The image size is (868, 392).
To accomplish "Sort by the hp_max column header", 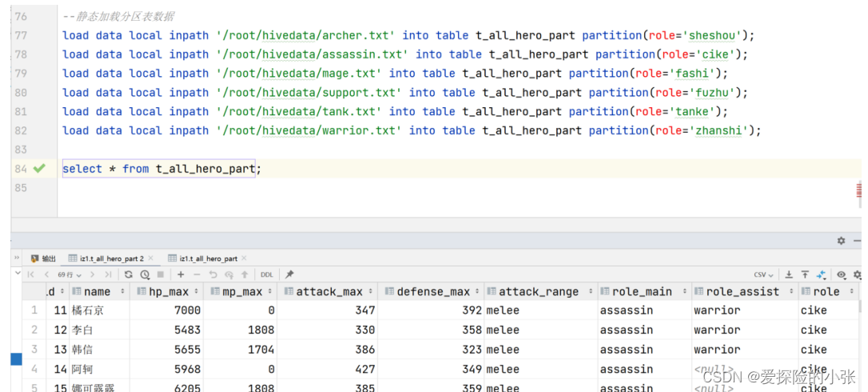I will pyautogui.click(x=166, y=292).
